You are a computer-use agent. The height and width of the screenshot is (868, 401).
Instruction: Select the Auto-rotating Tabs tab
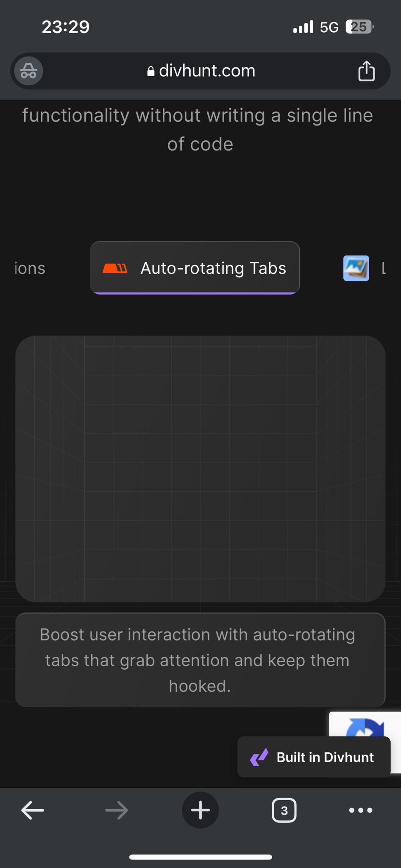195,268
